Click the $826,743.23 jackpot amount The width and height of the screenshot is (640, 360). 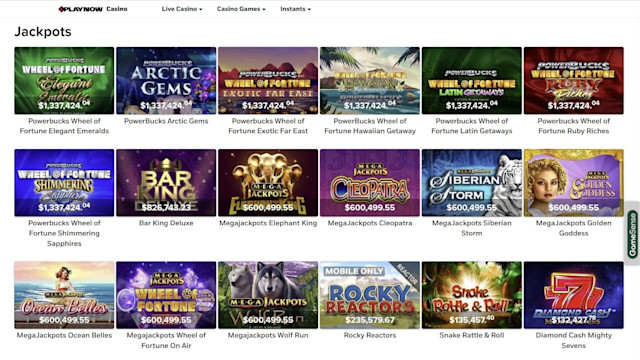tap(166, 207)
